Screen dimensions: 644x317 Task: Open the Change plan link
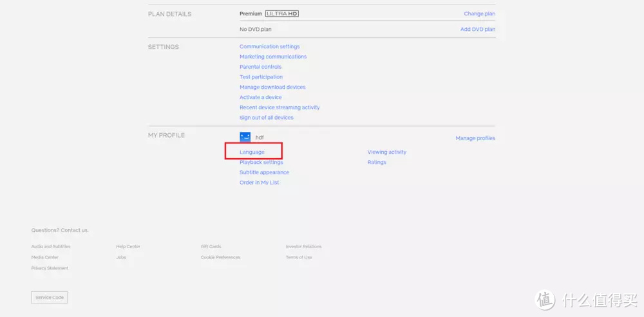tap(479, 14)
